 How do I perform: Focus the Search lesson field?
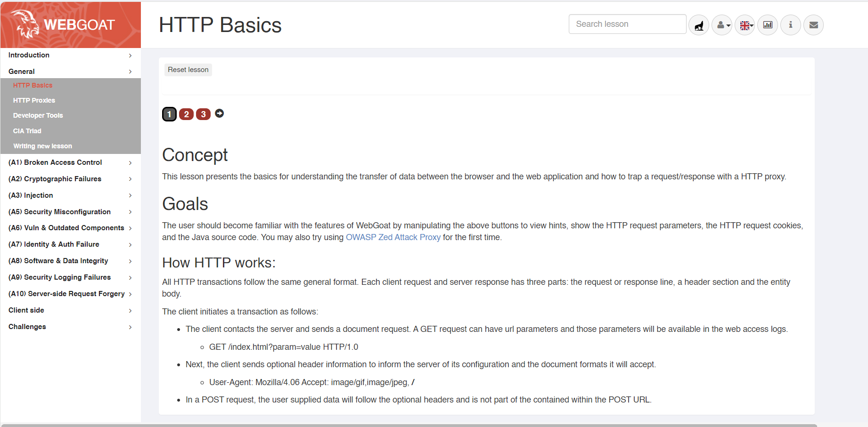[627, 24]
